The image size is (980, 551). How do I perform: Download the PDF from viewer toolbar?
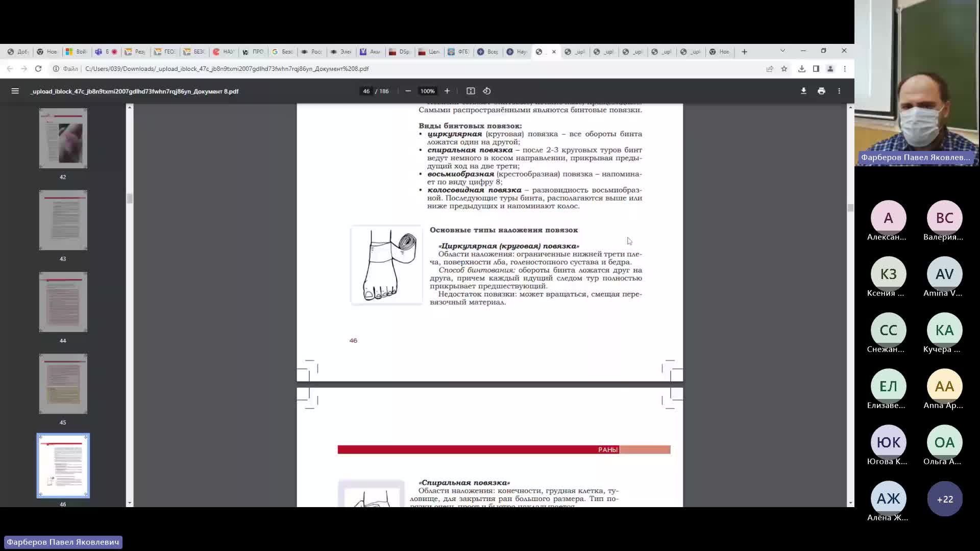click(803, 91)
